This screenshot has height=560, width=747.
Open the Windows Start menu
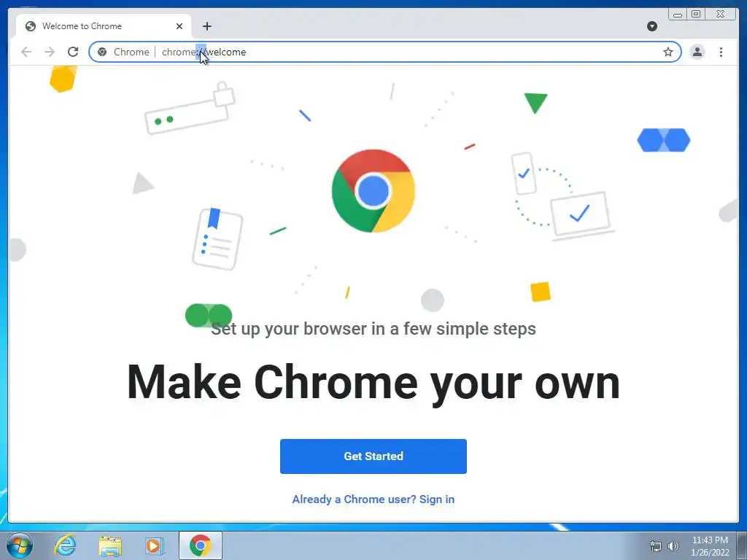(x=20, y=545)
